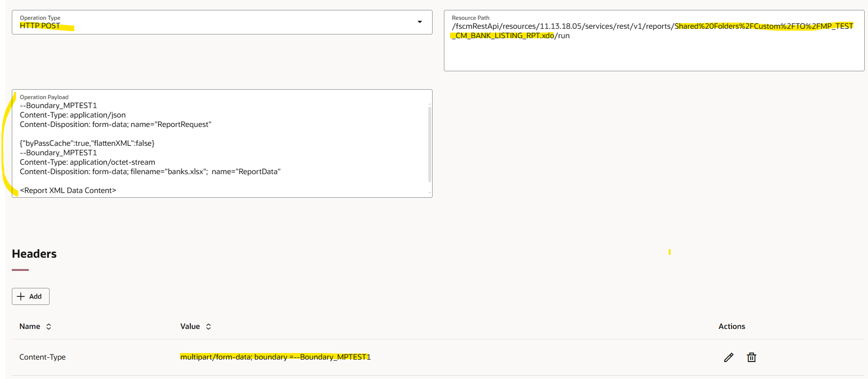Click the Content-Type: application/json payload line
The height and width of the screenshot is (379, 868).
(x=73, y=115)
